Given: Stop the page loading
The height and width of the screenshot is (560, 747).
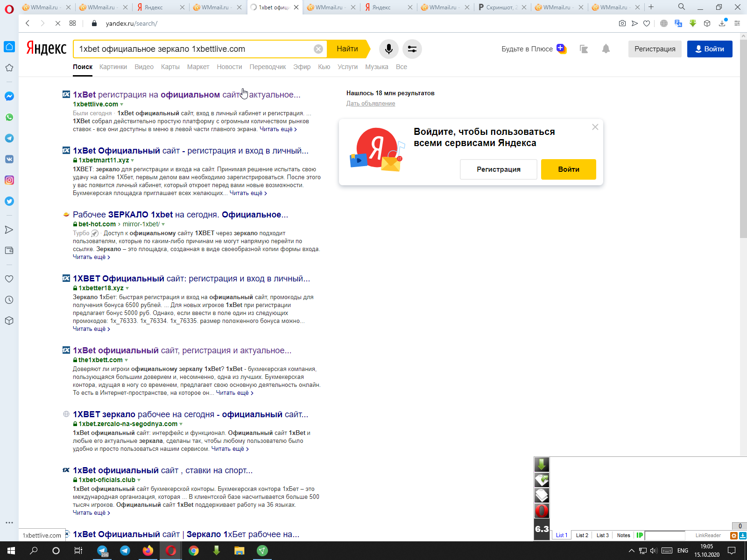Looking at the screenshot, I should (x=58, y=23).
